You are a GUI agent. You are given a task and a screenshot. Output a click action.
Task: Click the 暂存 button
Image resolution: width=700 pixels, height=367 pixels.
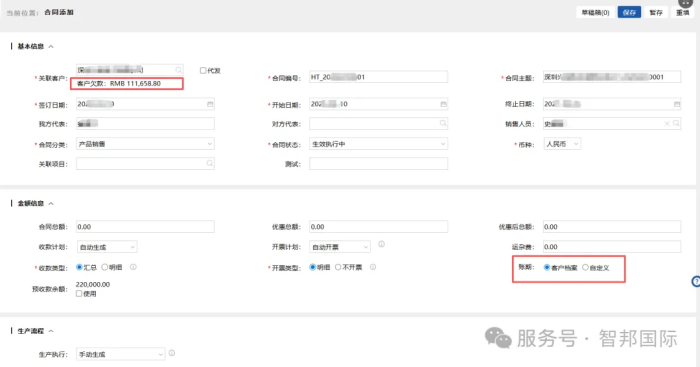[656, 13]
